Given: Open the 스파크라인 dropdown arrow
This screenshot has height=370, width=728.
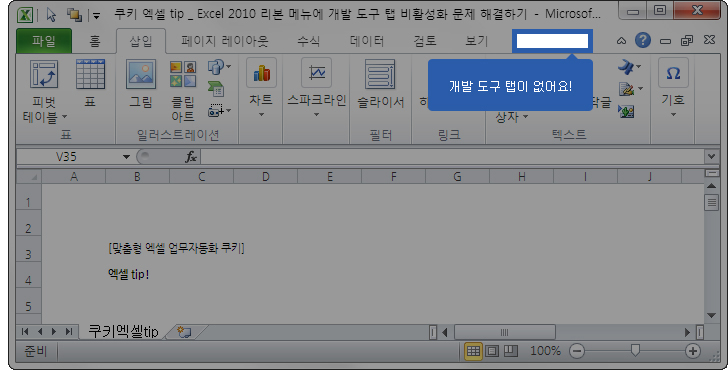Looking at the screenshot, I should [x=317, y=115].
